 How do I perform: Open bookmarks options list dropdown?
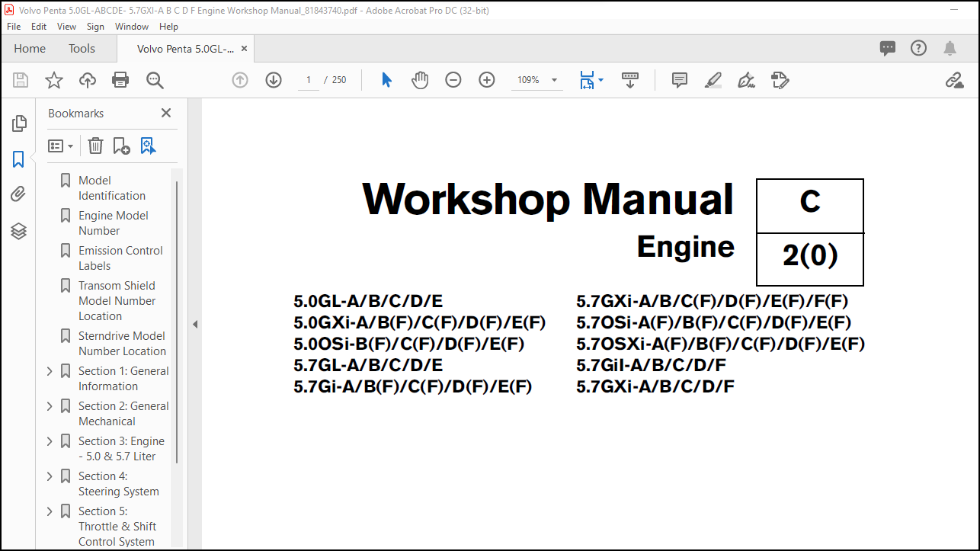click(x=61, y=146)
